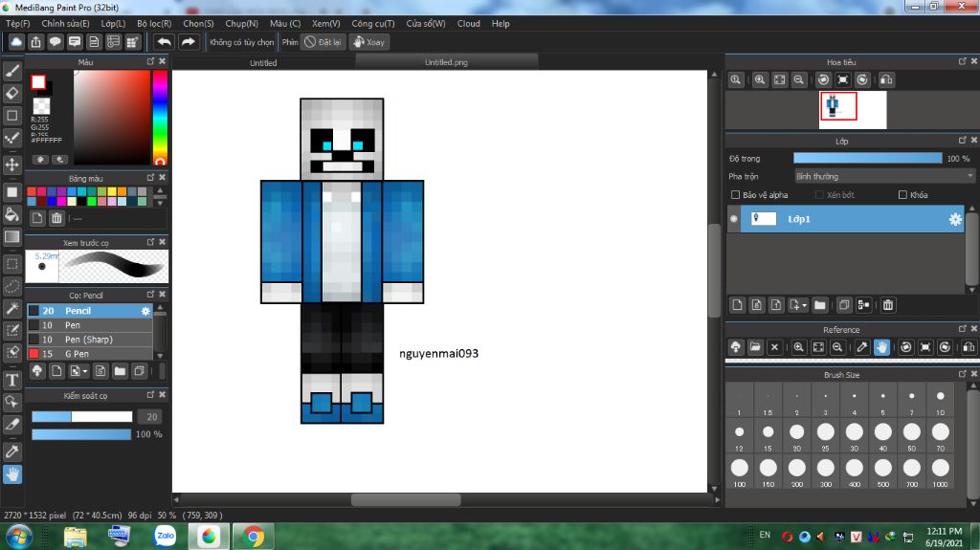
Task: Select the Bucket fill tool
Action: [11, 214]
